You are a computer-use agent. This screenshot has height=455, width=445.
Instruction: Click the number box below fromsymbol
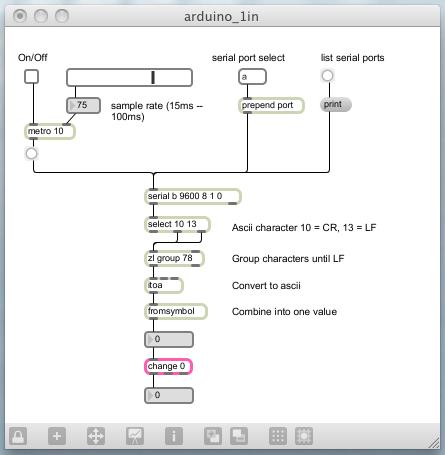(169, 340)
